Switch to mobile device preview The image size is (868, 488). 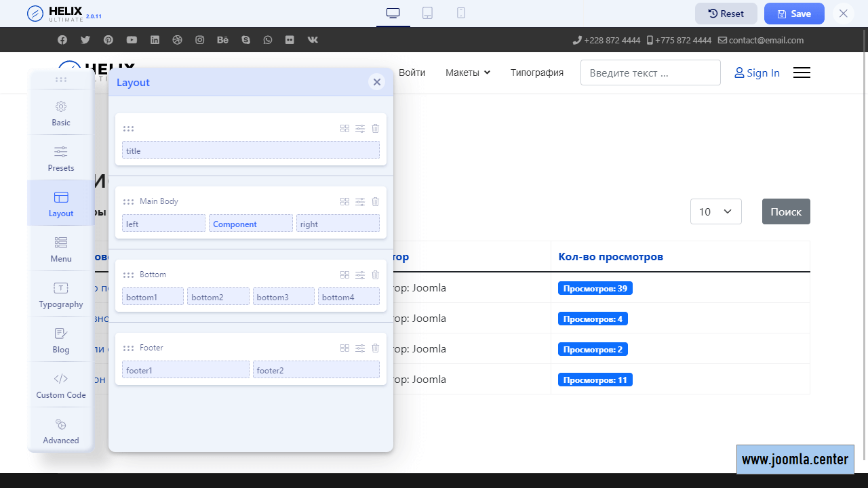click(x=461, y=13)
